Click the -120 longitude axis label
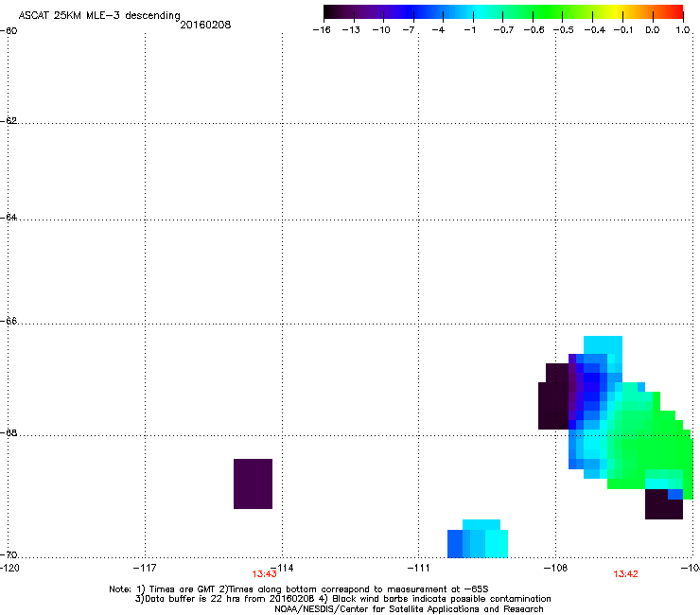 click(9, 568)
